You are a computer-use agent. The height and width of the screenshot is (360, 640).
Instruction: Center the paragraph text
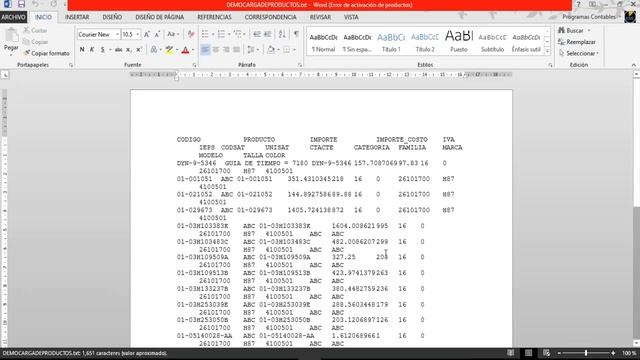pos(216,50)
